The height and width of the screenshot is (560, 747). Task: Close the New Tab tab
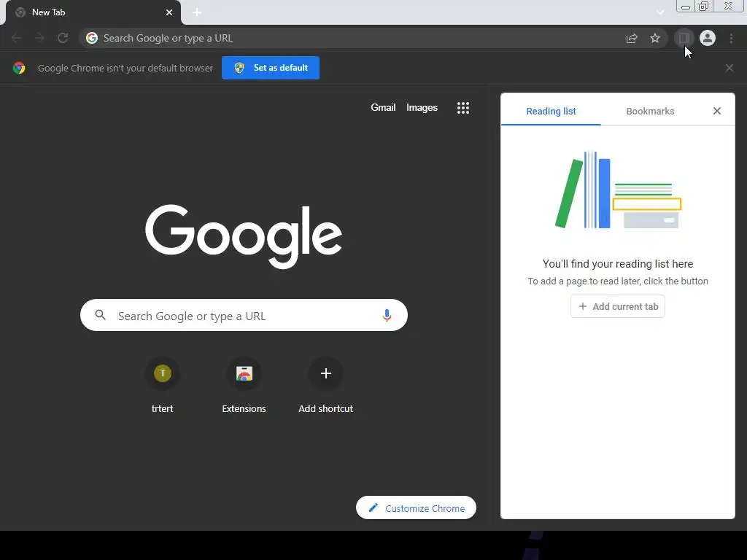169,12
